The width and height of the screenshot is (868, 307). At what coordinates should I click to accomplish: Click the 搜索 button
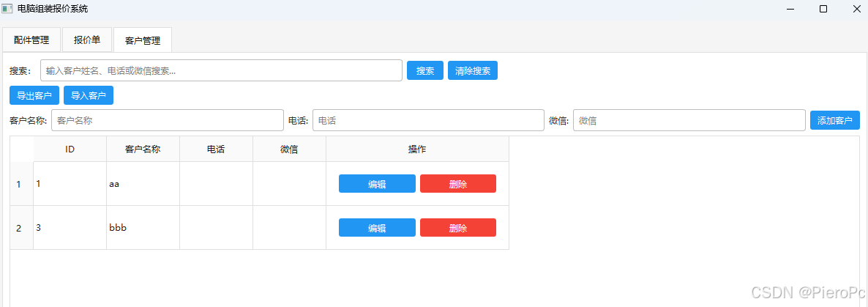tap(425, 70)
